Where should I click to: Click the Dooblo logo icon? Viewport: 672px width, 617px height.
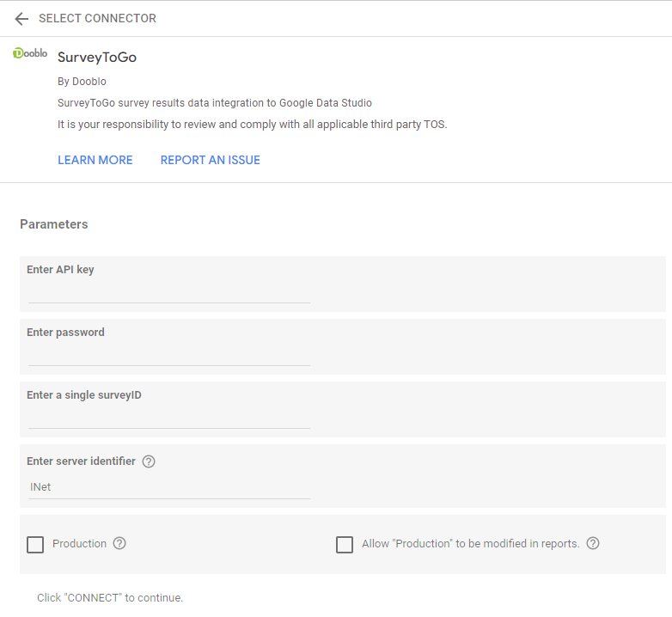30,53
